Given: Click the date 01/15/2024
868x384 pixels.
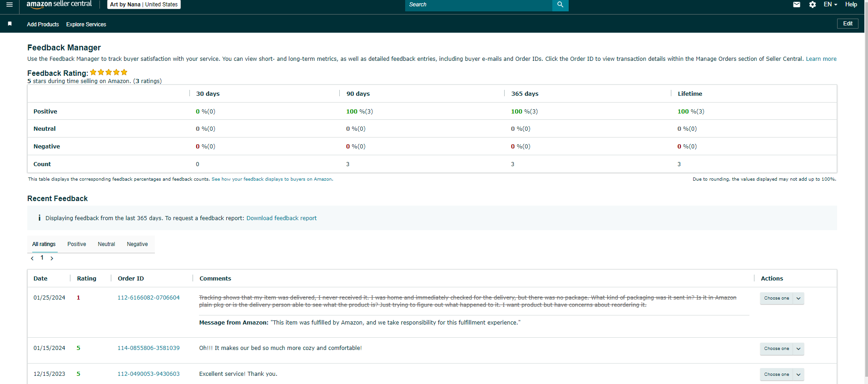Looking at the screenshot, I should (49, 348).
